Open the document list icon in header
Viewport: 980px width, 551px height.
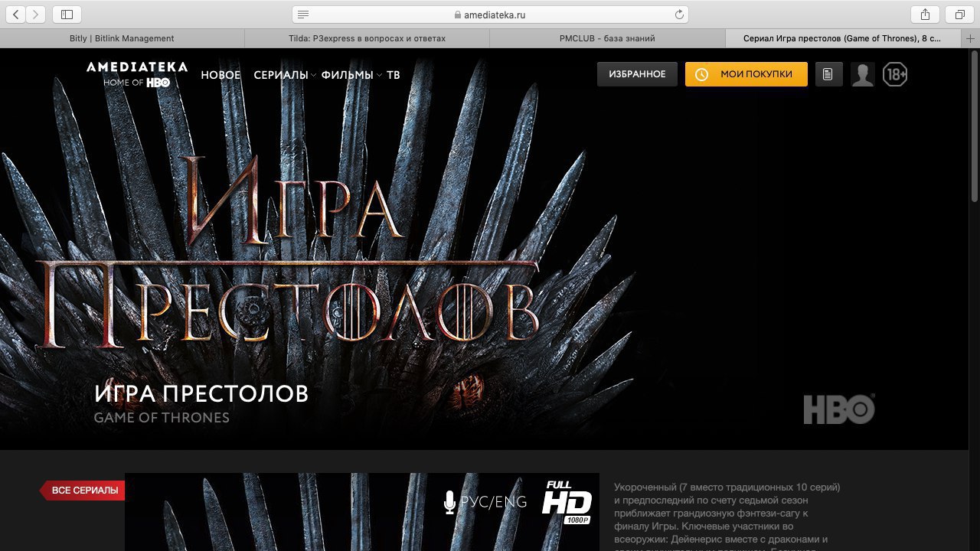828,74
